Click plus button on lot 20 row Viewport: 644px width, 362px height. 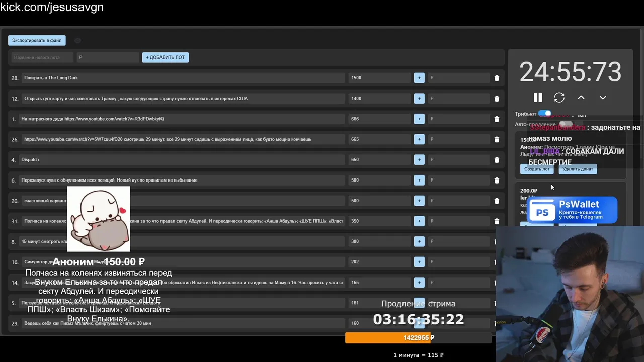pyautogui.click(x=419, y=201)
